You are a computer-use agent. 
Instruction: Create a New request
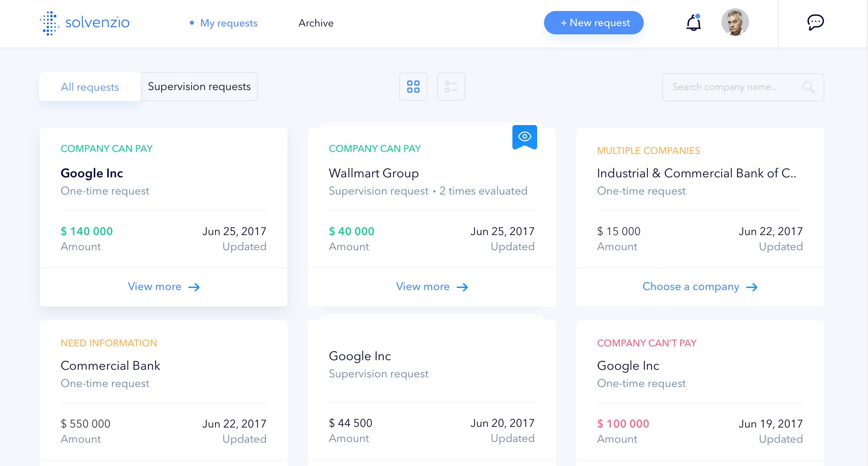[594, 23]
